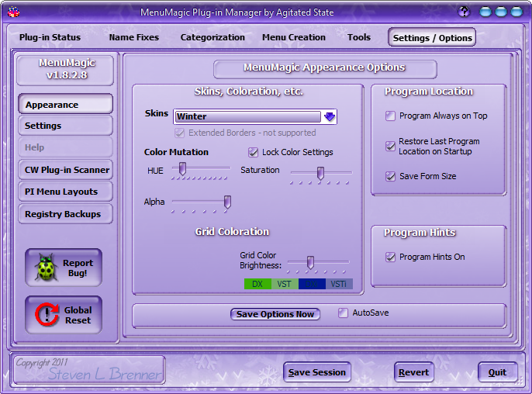Click the light green VST swatch

click(x=285, y=284)
